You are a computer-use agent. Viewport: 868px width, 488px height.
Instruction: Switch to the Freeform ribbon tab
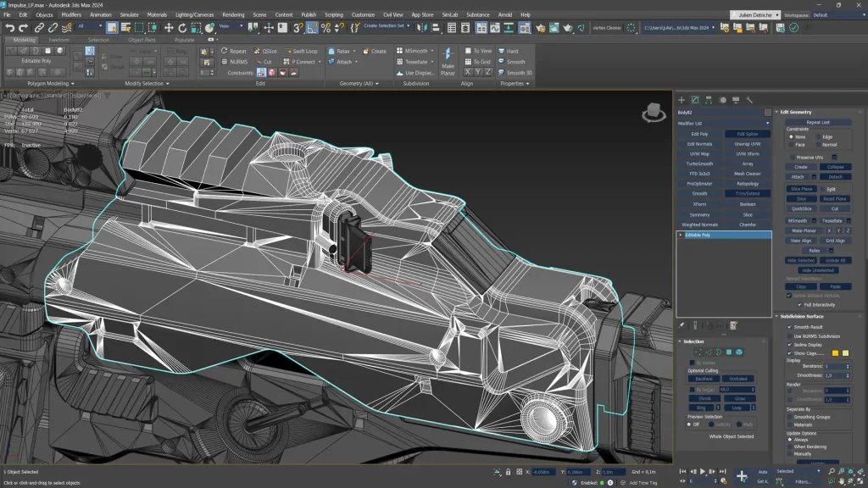58,40
